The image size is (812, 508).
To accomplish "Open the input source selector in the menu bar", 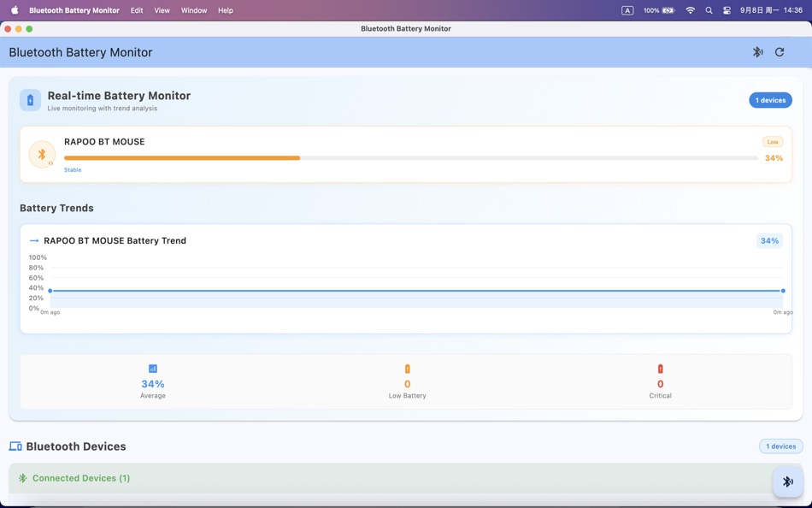I will click(626, 10).
